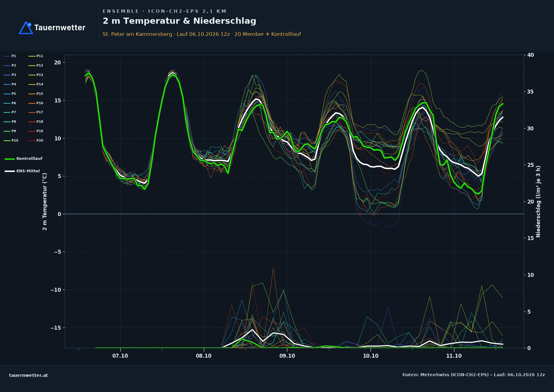Click the P2 legend entry
The image size is (554, 392).
10,65
